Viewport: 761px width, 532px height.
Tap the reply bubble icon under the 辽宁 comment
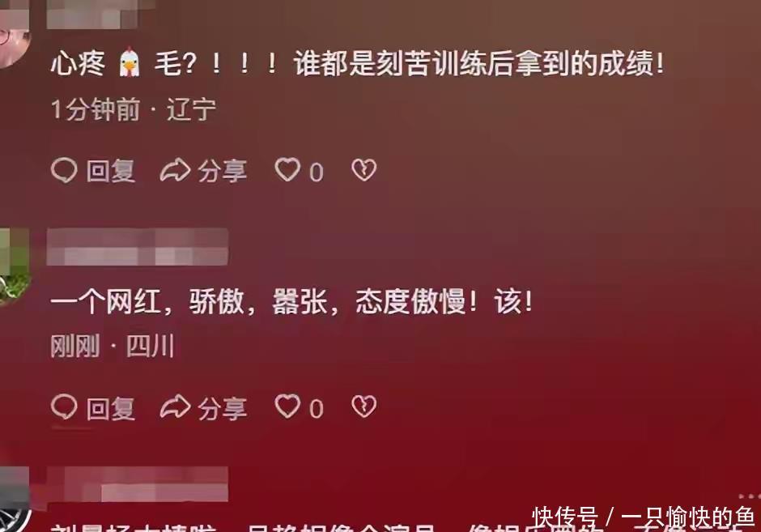64,170
